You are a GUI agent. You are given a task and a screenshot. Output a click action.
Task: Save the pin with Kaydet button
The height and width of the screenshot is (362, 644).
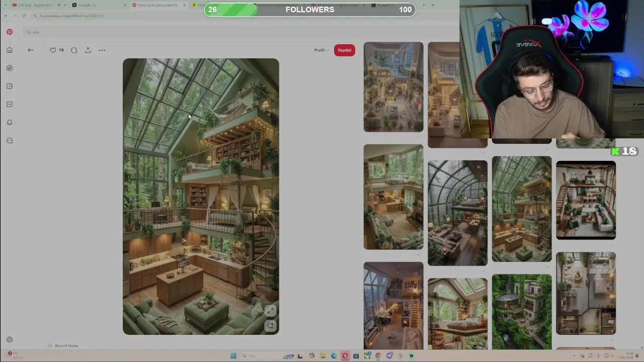pos(345,50)
